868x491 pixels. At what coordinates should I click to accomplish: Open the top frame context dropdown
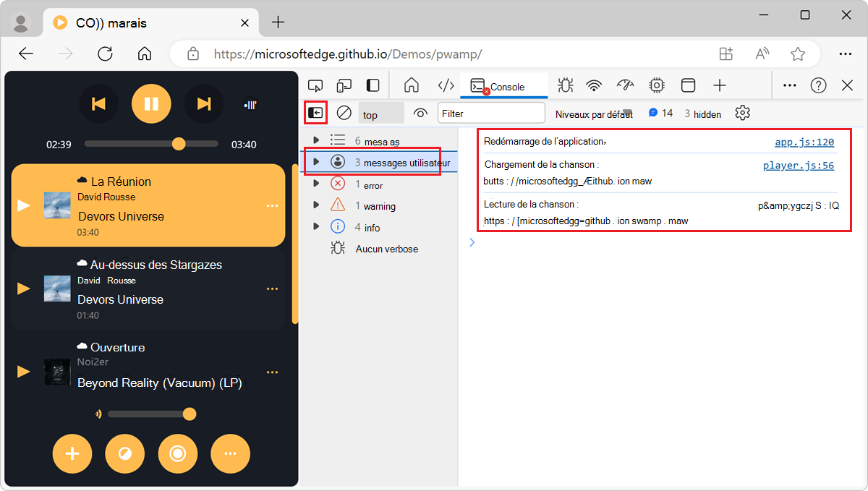click(380, 114)
